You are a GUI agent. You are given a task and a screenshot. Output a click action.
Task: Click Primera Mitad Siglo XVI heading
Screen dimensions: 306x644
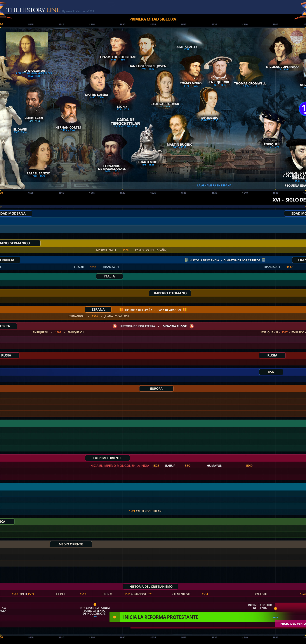tap(153, 19)
